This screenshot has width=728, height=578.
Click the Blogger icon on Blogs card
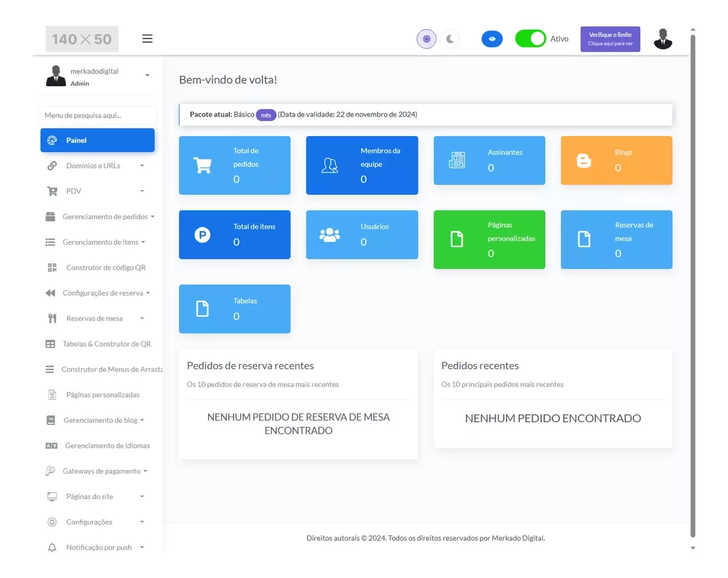tap(584, 161)
